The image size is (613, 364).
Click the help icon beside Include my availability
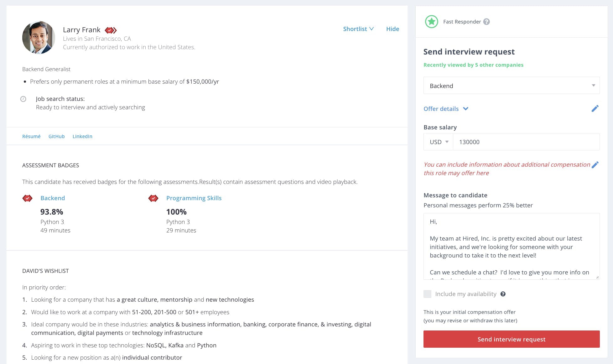[503, 294]
